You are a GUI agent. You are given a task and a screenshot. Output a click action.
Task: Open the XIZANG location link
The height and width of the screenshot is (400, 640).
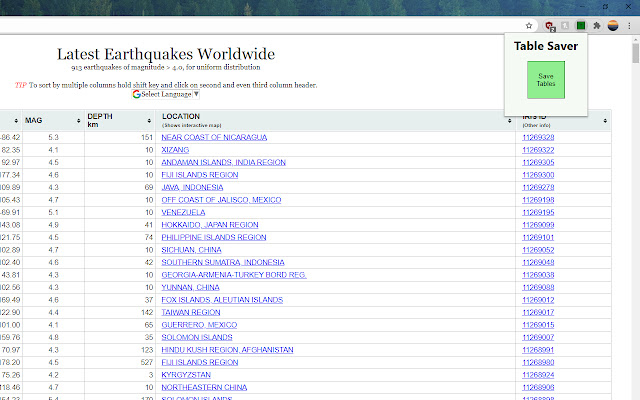click(175, 150)
